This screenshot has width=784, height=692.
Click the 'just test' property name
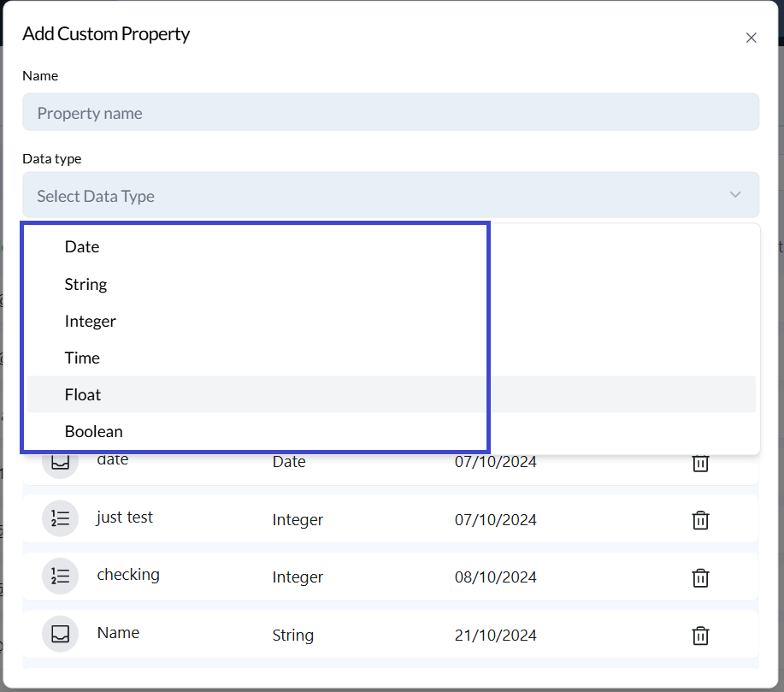click(x=125, y=518)
